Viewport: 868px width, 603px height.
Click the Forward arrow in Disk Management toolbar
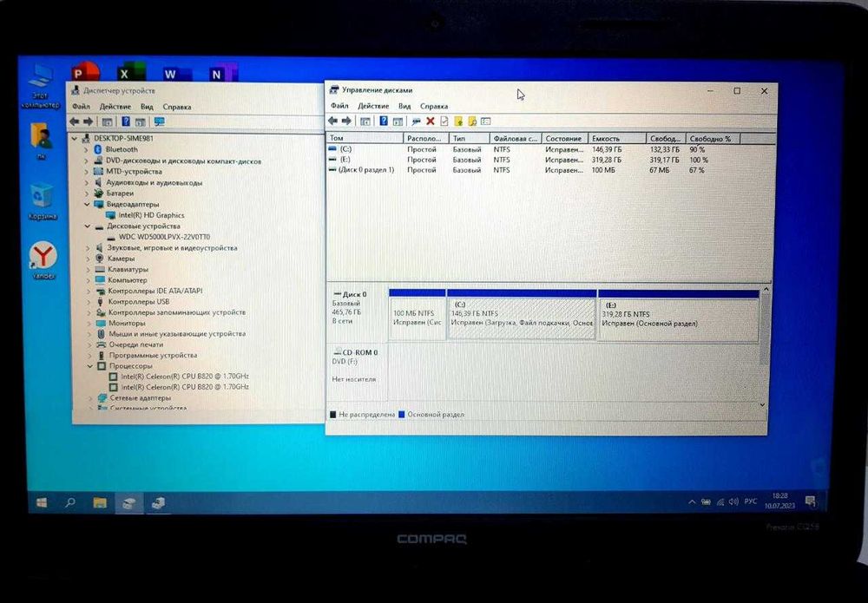click(x=346, y=121)
